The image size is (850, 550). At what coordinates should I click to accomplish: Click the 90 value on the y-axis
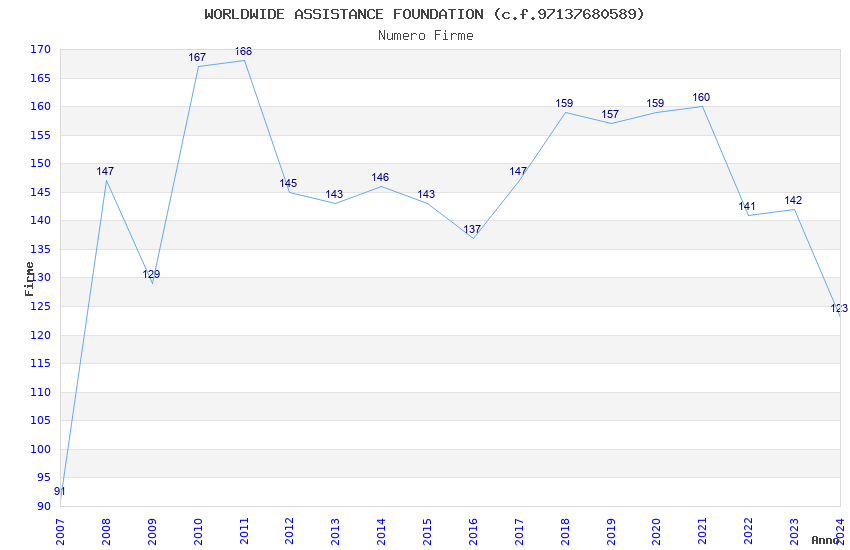pos(43,506)
